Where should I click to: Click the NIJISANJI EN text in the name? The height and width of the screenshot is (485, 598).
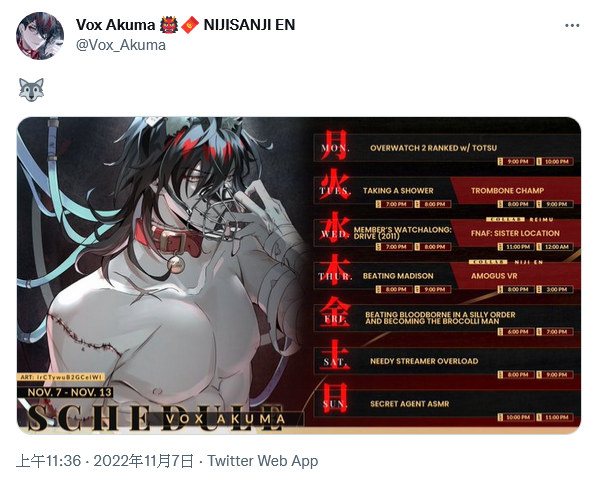coord(249,25)
